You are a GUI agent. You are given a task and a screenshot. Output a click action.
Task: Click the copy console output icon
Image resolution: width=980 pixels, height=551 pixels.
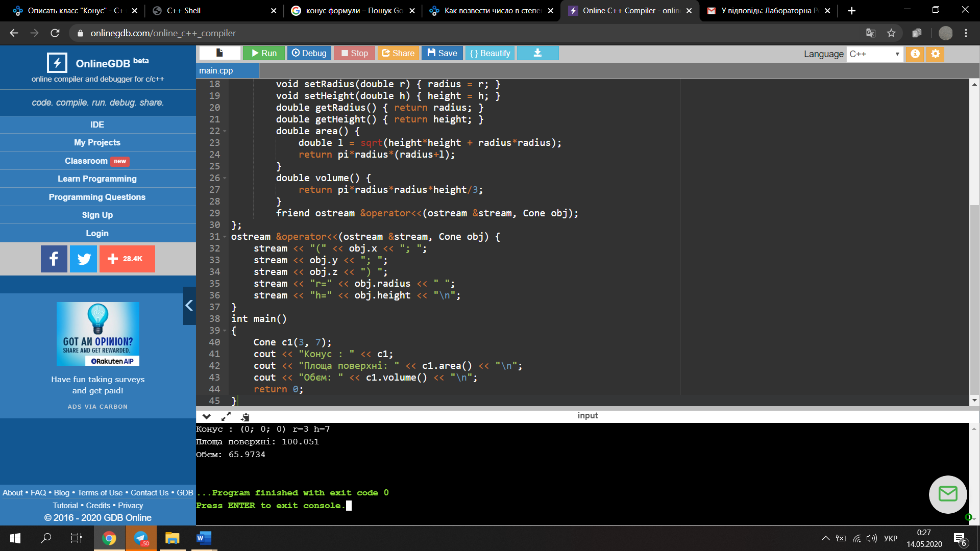click(246, 416)
